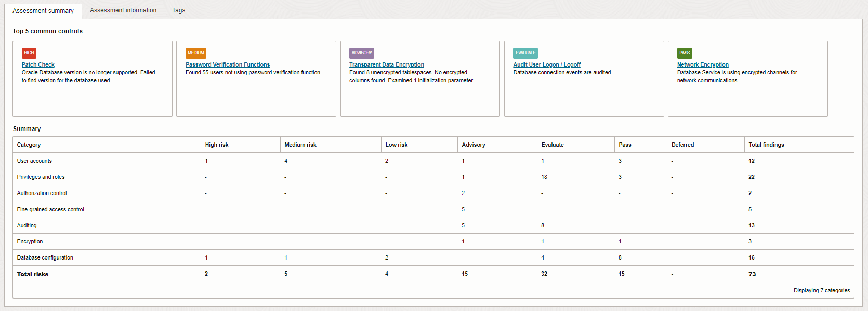
Task: Click total findings value 73
Action: pyautogui.click(x=752, y=274)
